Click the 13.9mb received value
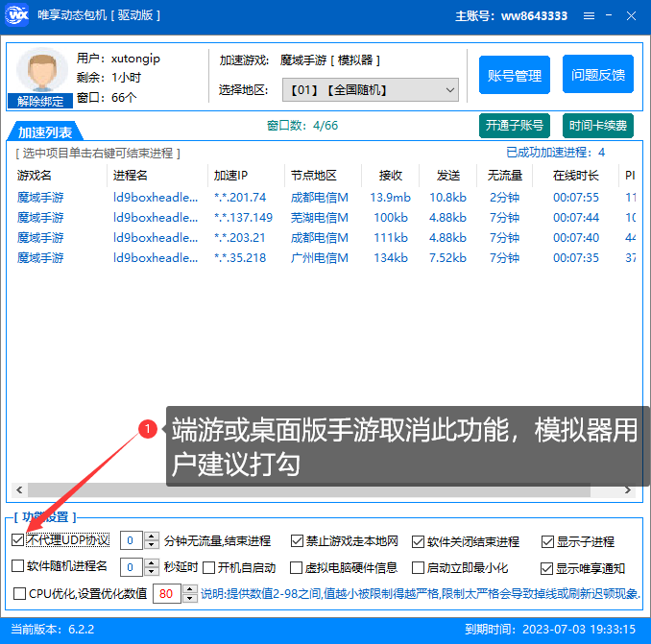This screenshot has height=644, width=651. pos(390,197)
